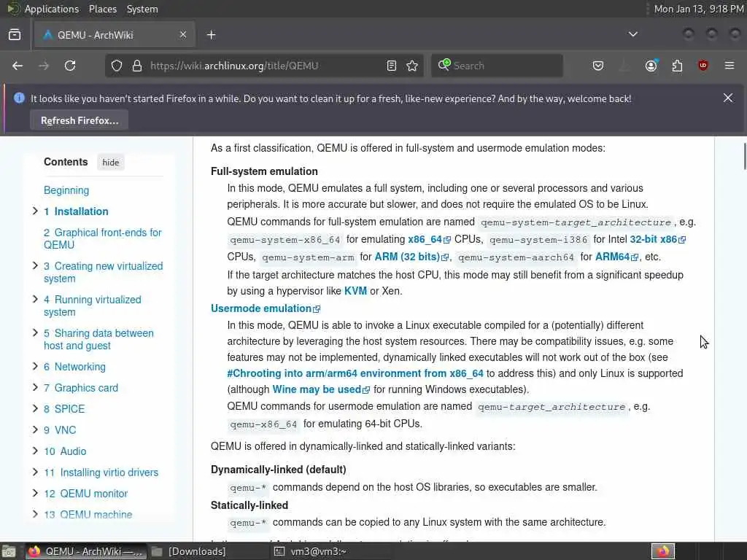
Task: Reload the current page
Action: [x=70, y=66]
